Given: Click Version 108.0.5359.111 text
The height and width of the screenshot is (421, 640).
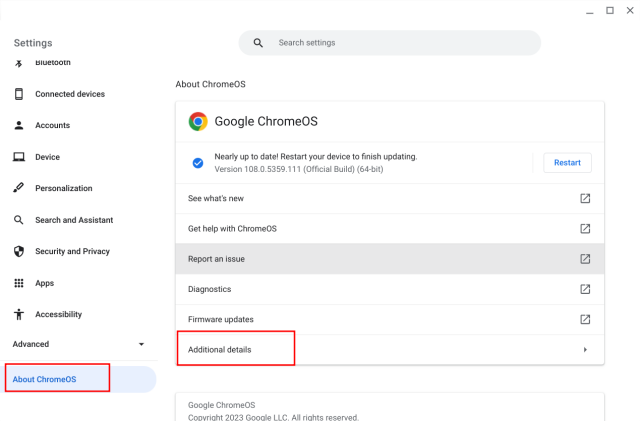Looking at the screenshot, I should [x=299, y=169].
